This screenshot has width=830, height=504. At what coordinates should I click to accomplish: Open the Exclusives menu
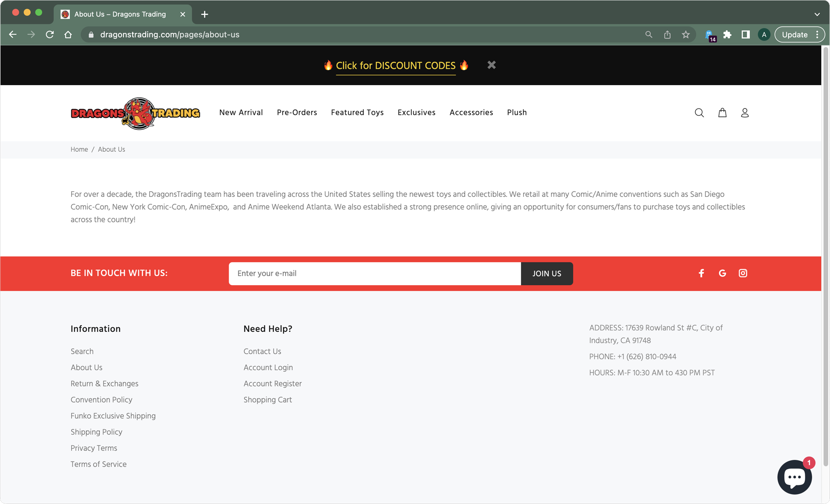pyautogui.click(x=416, y=113)
